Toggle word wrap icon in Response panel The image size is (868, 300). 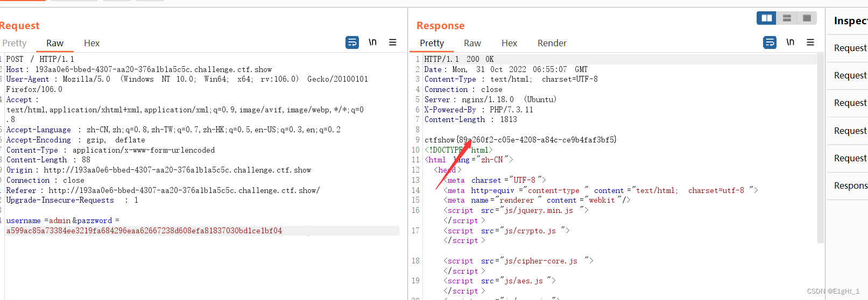770,42
